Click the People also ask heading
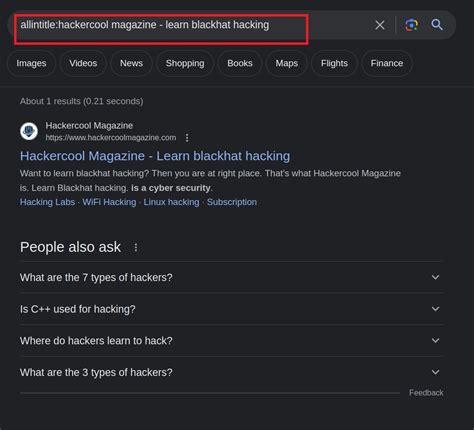This screenshot has width=474, height=430. [70, 247]
